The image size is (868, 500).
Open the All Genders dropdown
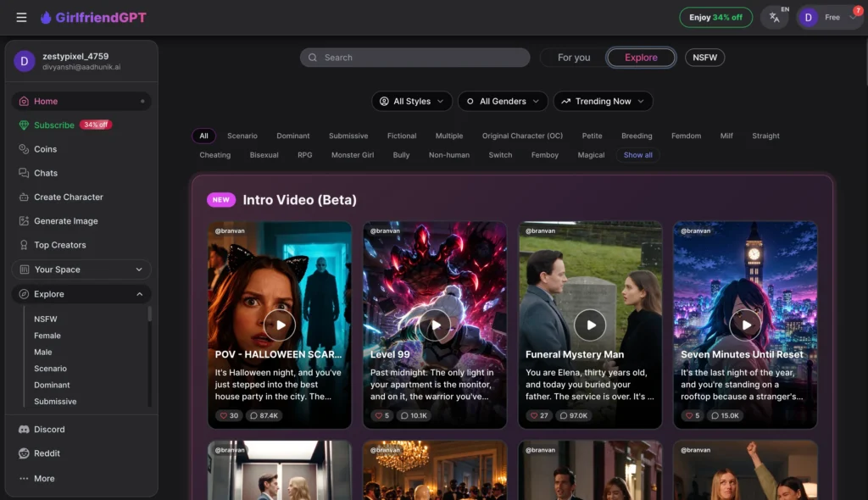(503, 102)
